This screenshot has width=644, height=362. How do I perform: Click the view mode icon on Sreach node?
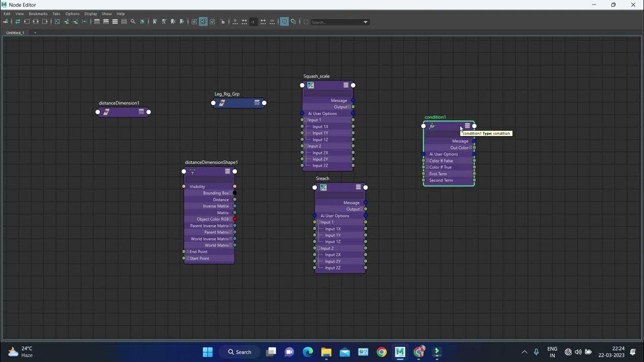tap(359, 187)
